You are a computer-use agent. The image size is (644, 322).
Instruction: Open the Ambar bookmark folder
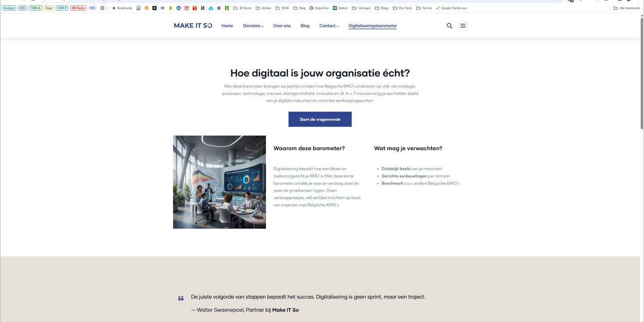click(263, 8)
